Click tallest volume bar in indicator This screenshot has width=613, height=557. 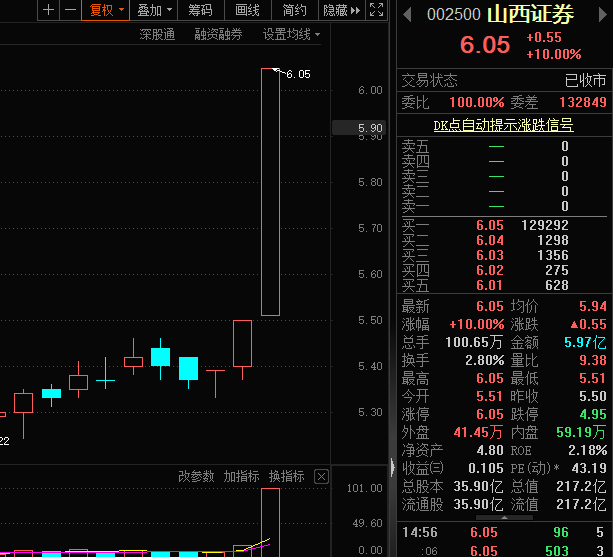click(x=271, y=522)
